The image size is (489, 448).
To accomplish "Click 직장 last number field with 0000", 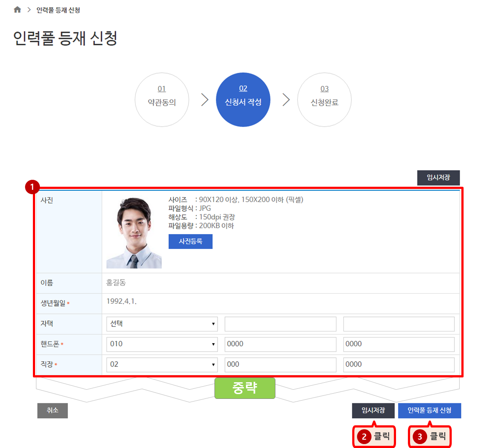I will 399,364.
